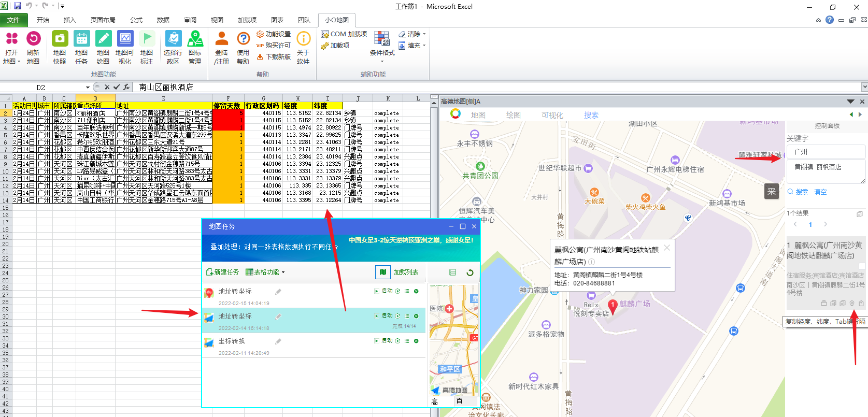Click 下载新版 download new version
The image size is (868, 417).
[x=274, y=57]
